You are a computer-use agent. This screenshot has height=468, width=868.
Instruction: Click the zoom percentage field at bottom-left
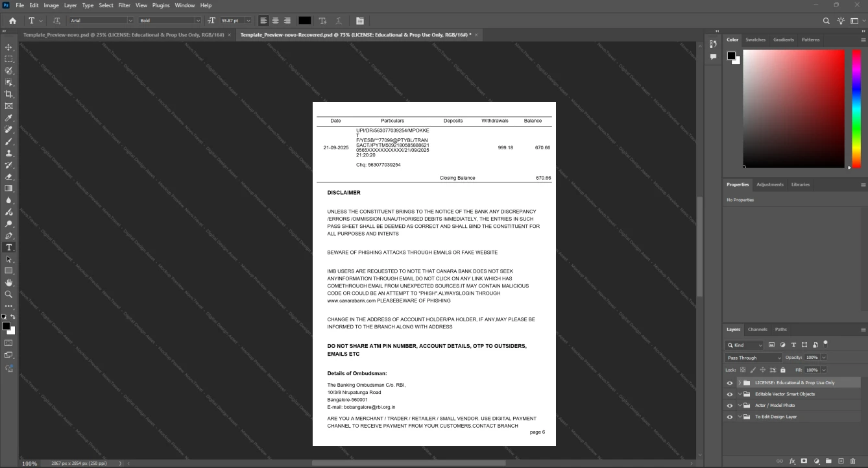[30, 463]
